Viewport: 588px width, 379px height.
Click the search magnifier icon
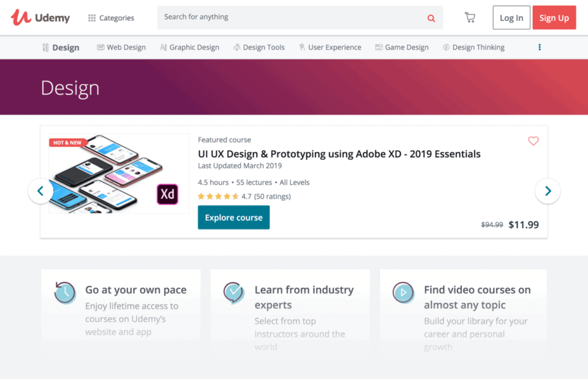[x=431, y=18]
